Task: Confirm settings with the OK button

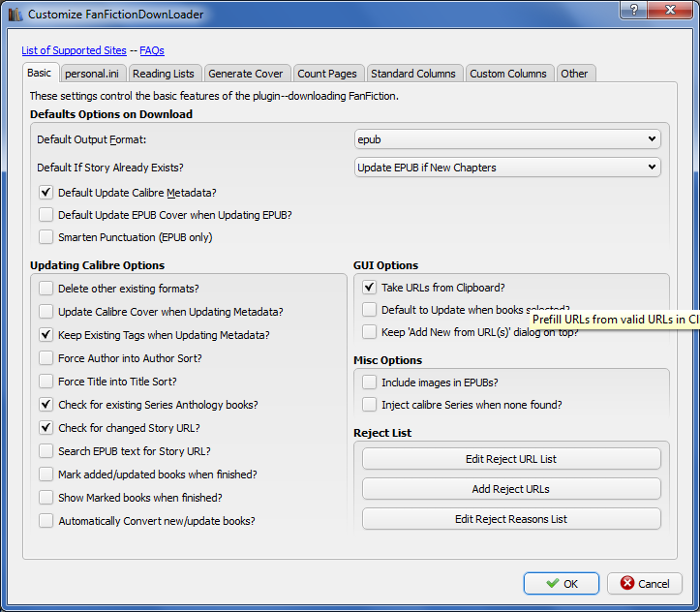Action: 562,583
